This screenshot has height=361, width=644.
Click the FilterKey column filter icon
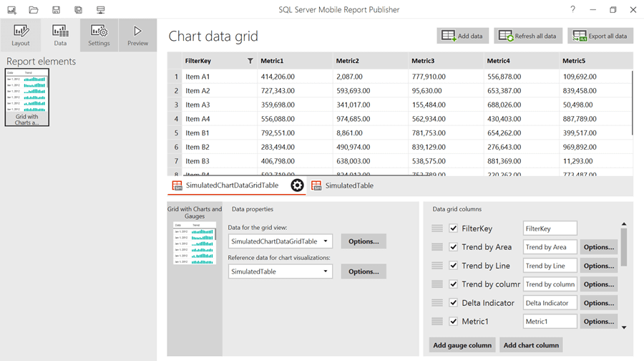click(x=250, y=61)
